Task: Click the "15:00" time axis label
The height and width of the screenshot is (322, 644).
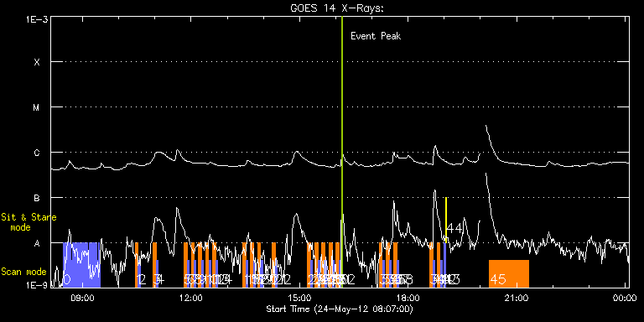Action: tap(300, 298)
